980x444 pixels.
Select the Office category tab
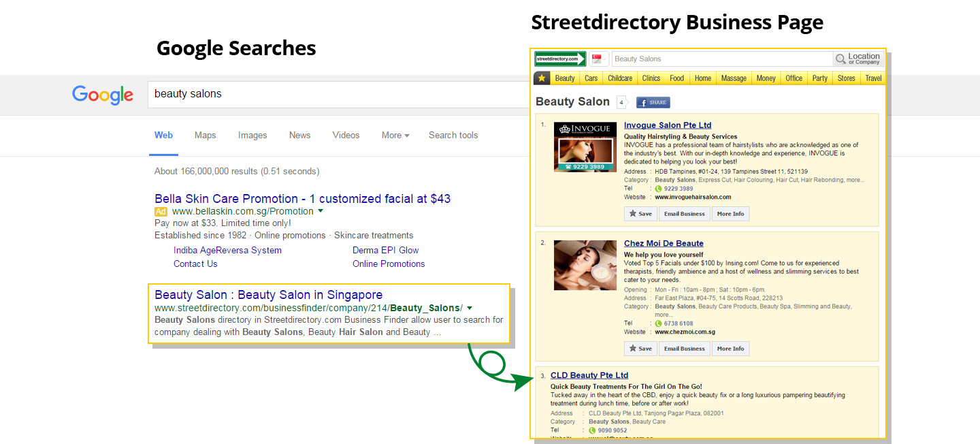coord(794,78)
